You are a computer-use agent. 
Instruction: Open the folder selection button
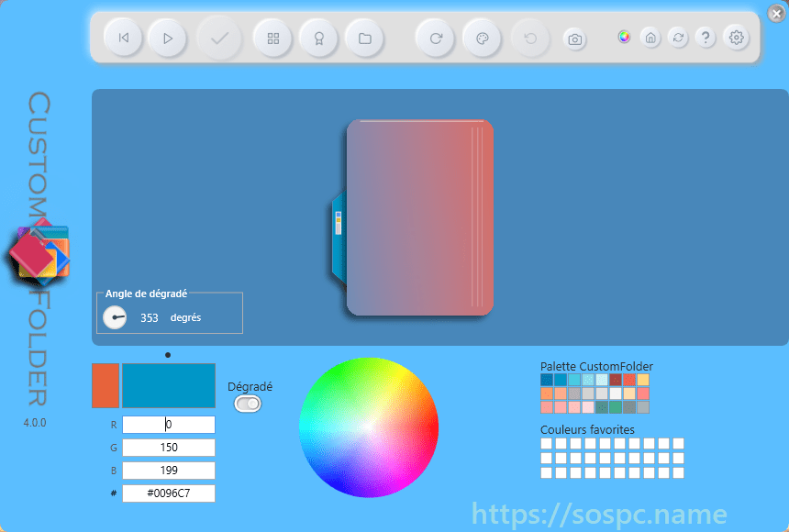point(365,39)
